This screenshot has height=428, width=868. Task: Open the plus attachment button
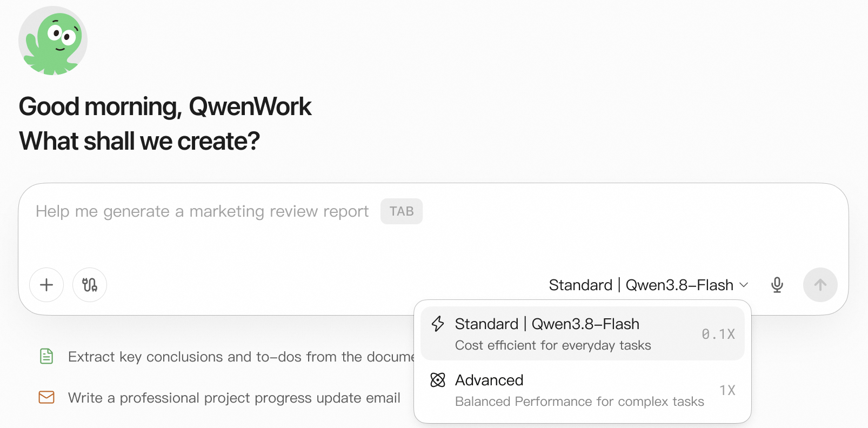(x=46, y=285)
